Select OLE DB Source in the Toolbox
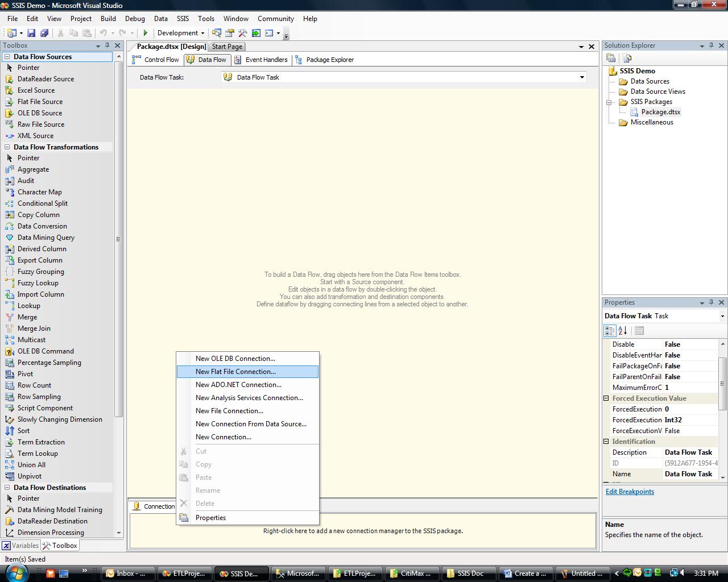Screen dimensions: 728x582 [x=39, y=113]
